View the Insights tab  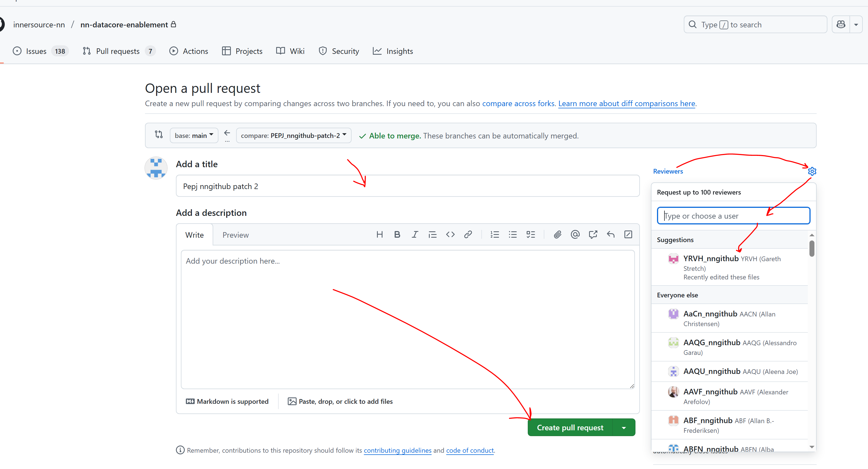[x=393, y=51]
